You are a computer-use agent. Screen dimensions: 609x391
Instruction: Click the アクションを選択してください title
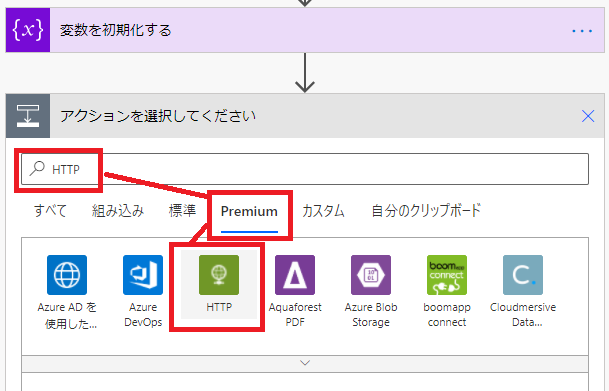click(x=158, y=116)
